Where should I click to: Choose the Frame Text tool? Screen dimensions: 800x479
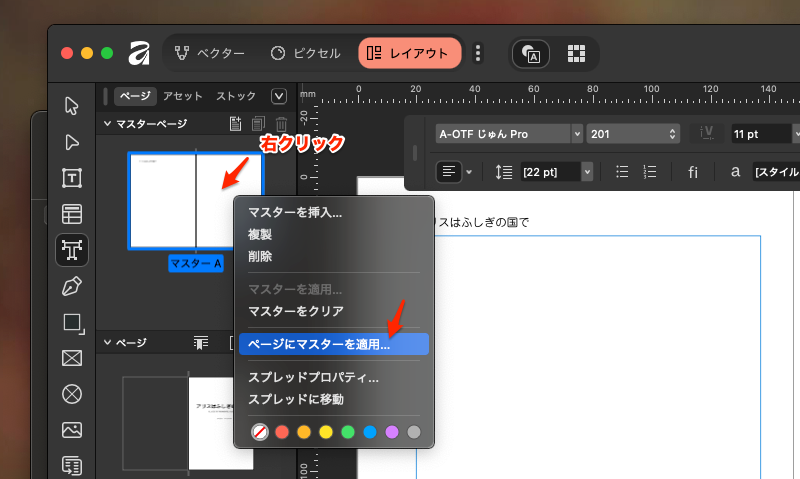pyautogui.click(x=72, y=178)
